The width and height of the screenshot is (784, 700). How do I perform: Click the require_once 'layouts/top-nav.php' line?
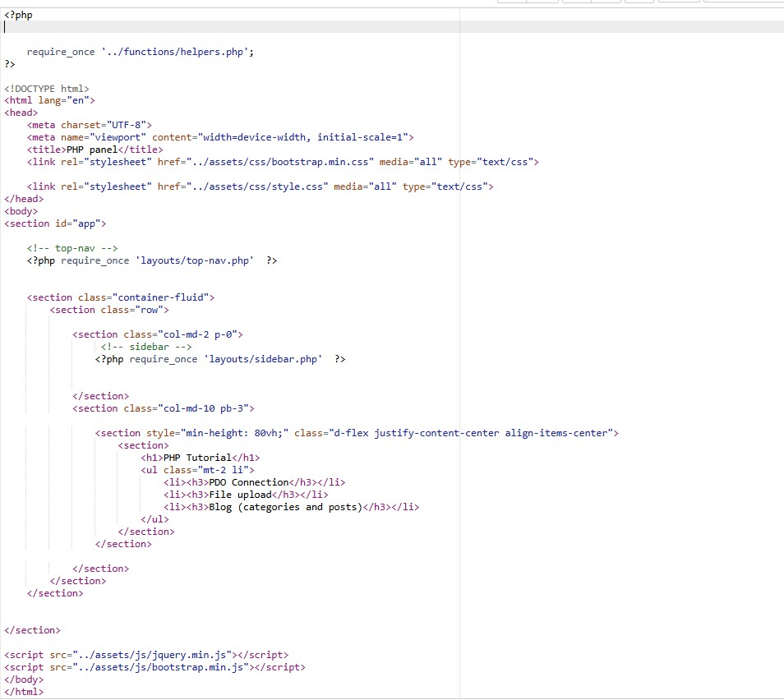click(x=151, y=260)
